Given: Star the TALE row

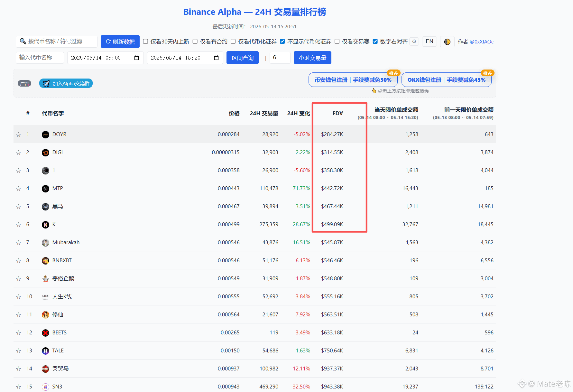Looking at the screenshot, I should pyautogui.click(x=19, y=351).
